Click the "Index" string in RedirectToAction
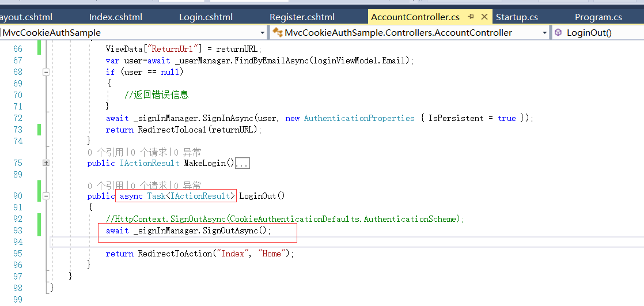This screenshot has height=306, width=644. click(232, 254)
